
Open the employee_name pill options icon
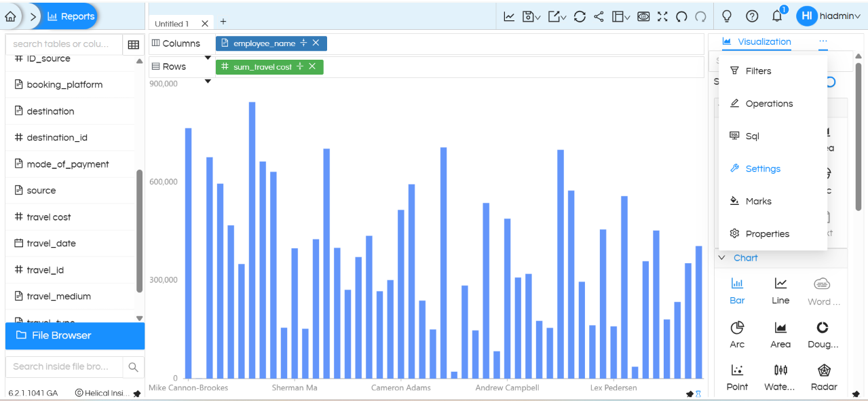[303, 43]
